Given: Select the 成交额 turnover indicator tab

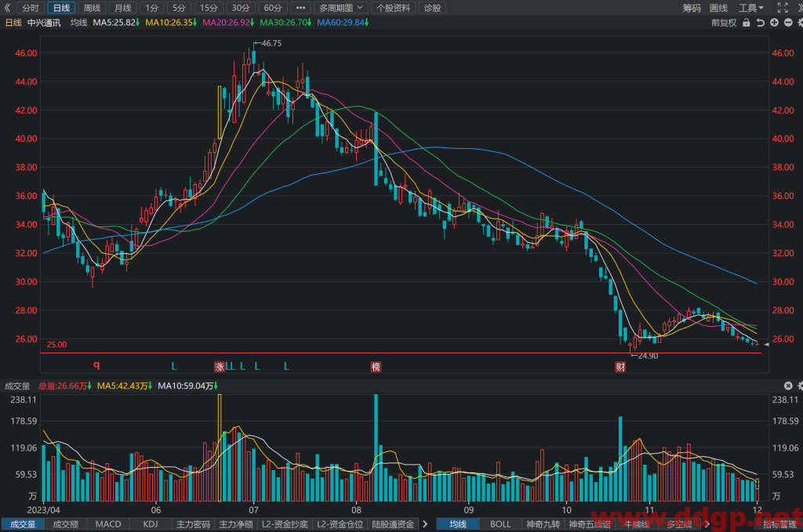Looking at the screenshot, I should (x=66, y=524).
